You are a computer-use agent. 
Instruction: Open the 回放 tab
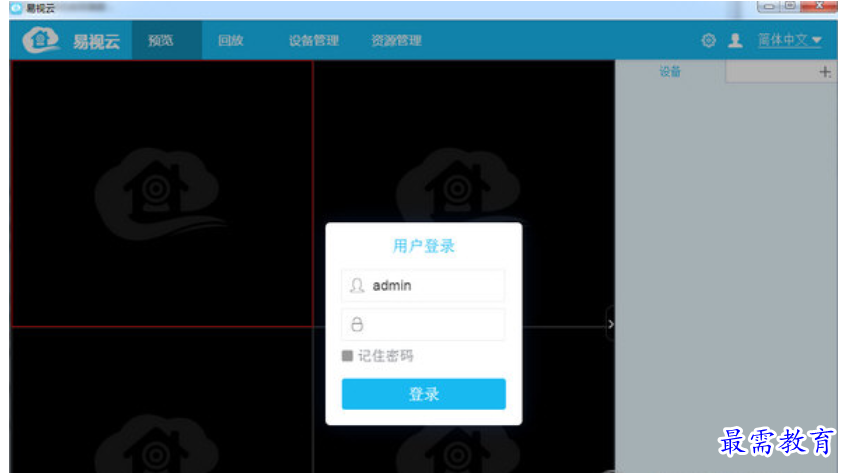231,40
